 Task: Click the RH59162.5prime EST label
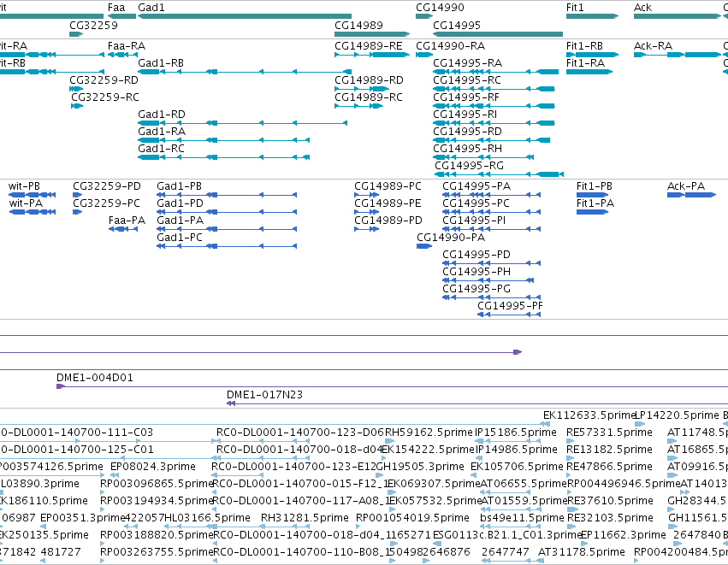[x=429, y=433]
